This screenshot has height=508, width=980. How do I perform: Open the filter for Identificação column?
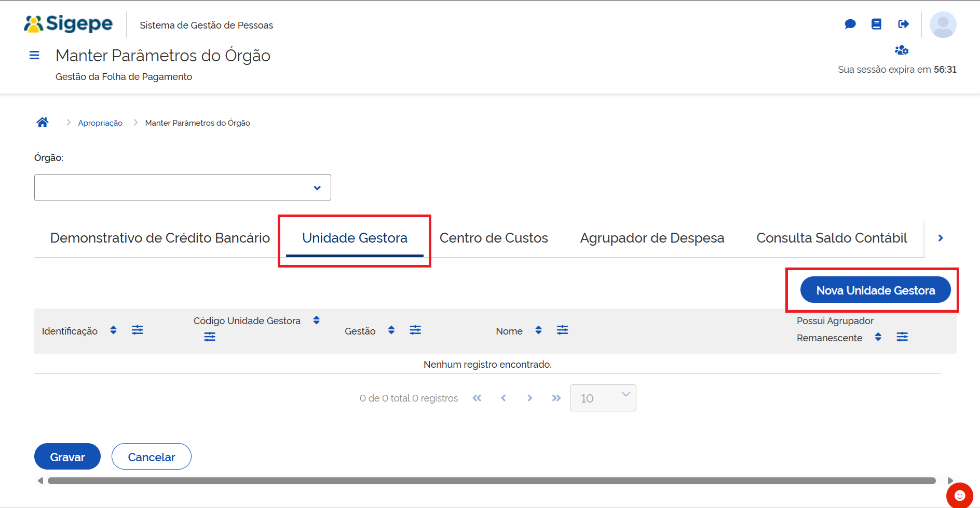[x=137, y=330]
